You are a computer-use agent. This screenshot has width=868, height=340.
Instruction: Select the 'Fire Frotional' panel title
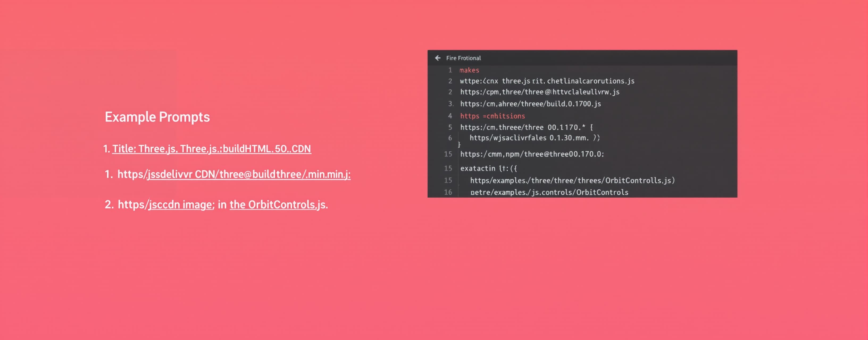click(463, 58)
